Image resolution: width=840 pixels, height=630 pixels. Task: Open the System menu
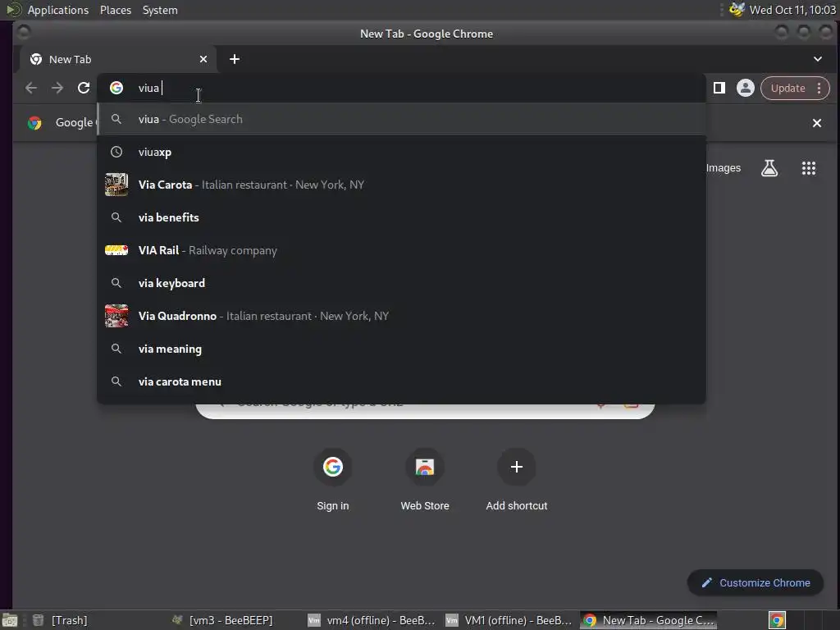[160, 10]
